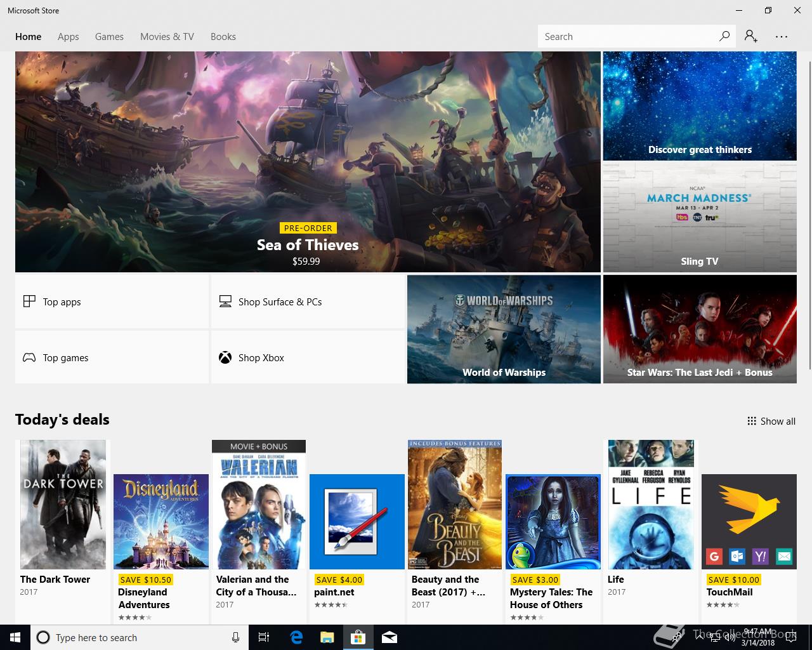Click the SAVE $10.50 badge
812x650 pixels.
pos(146,580)
